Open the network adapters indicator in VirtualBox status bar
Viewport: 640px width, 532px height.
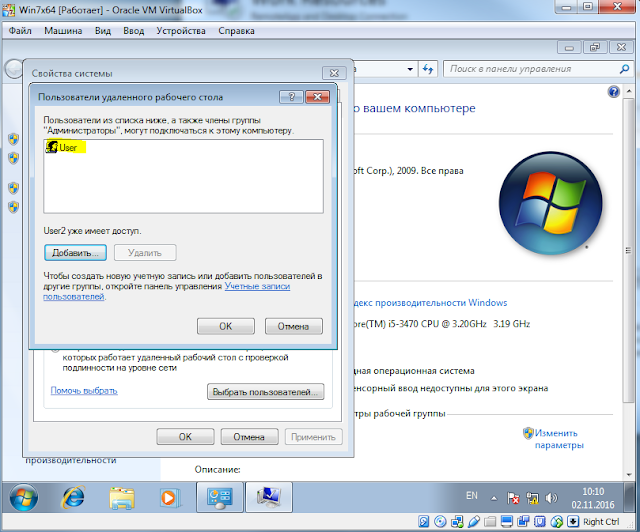(457, 521)
